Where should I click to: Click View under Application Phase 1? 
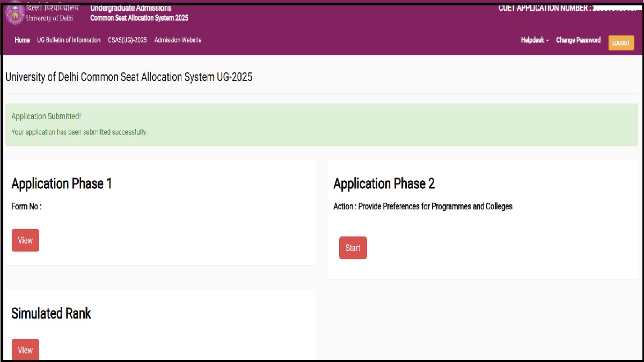pos(25,240)
